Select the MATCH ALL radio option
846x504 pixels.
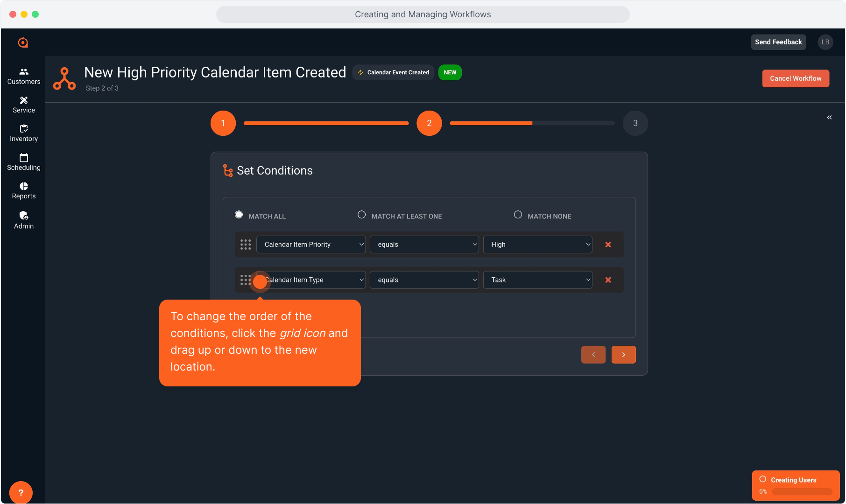click(239, 215)
